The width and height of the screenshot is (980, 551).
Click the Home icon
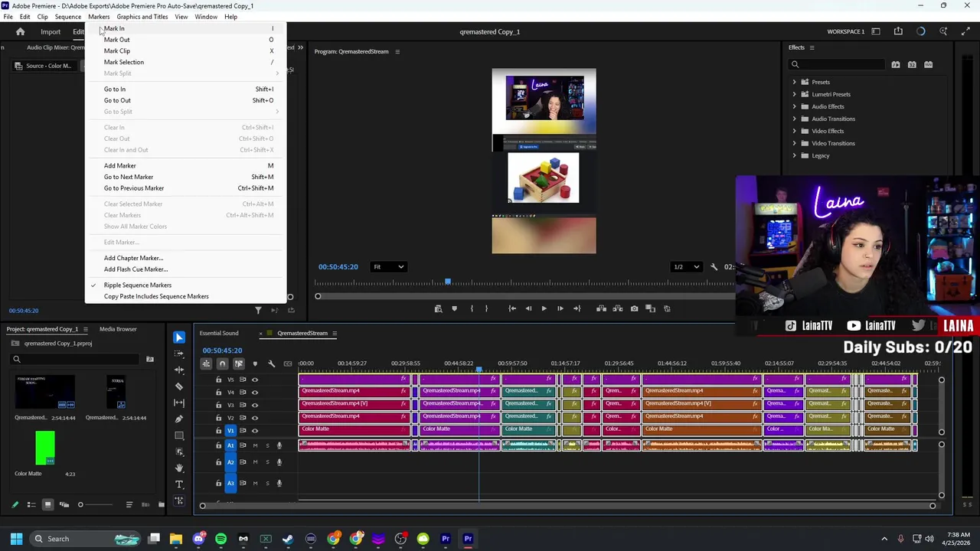(20, 31)
